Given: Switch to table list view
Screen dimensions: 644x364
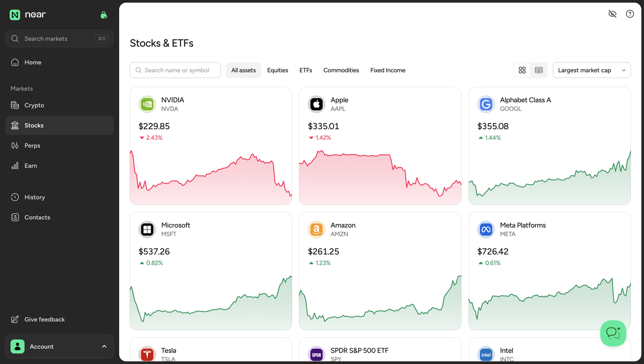Looking at the screenshot, I should pyautogui.click(x=539, y=70).
